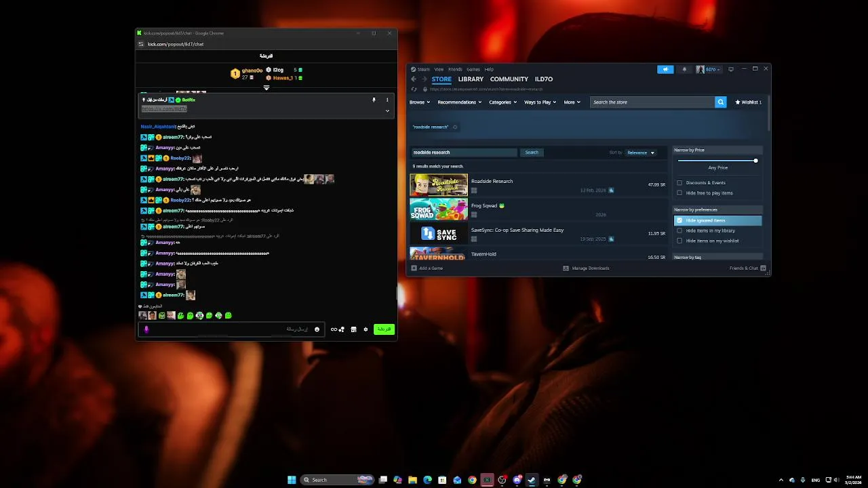Adjust the Narrow by Price slider handle
The height and width of the screenshot is (488, 868).
click(755, 161)
